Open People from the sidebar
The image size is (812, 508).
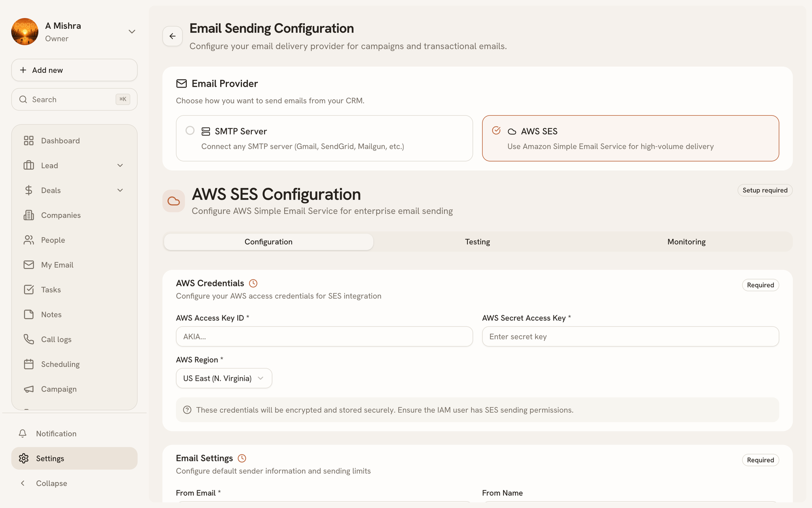click(74, 240)
